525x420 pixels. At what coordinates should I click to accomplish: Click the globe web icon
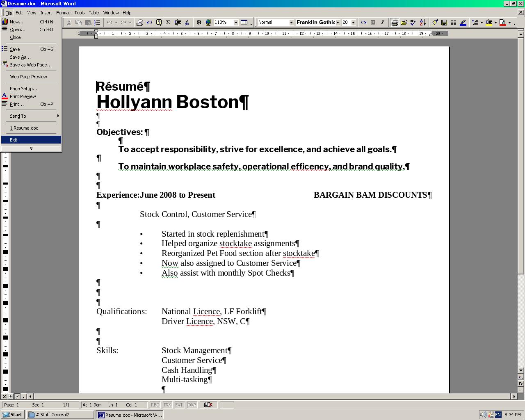click(208, 23)
